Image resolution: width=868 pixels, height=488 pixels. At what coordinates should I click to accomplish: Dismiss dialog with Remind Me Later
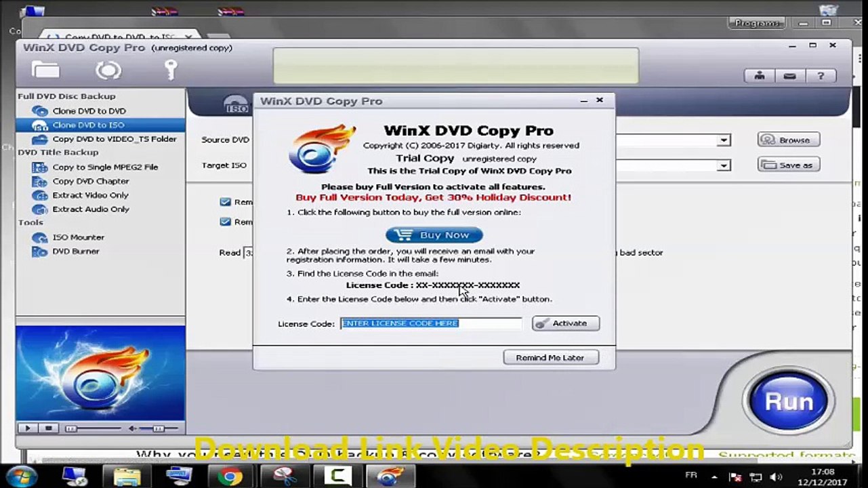click(551, 357)
